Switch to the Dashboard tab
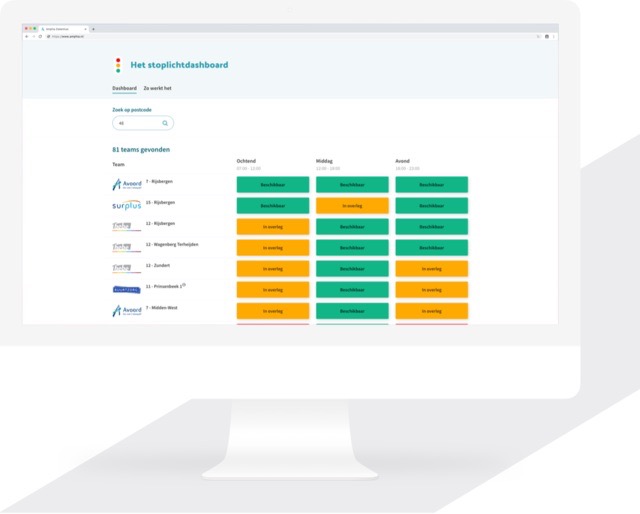The width and height of the screenshot is (640, 514). pyautogui.click(x=124, y=88)
